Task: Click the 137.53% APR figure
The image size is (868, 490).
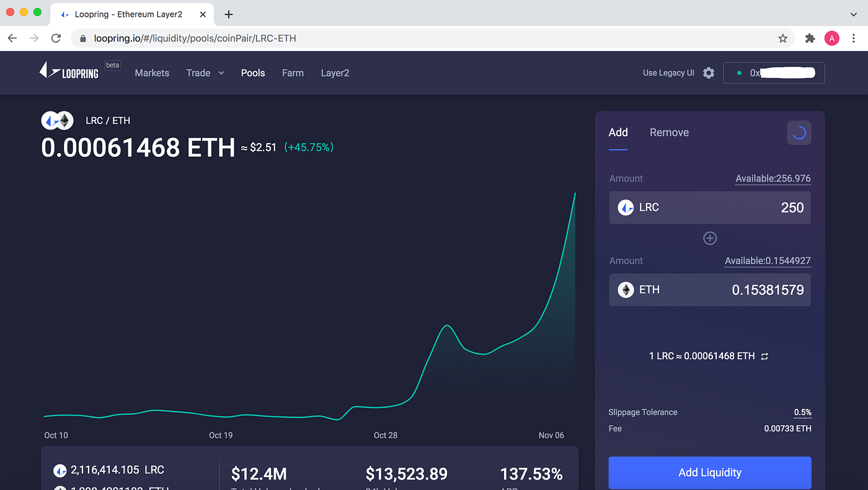Action: (531, 475)
